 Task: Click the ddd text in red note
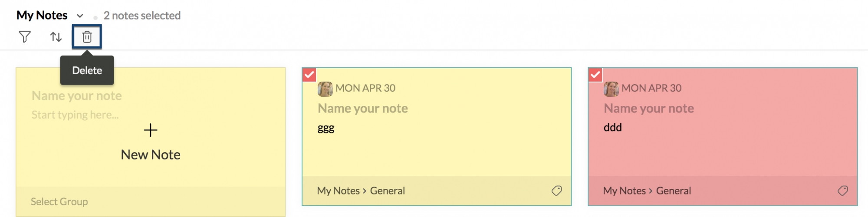point(612,128)
